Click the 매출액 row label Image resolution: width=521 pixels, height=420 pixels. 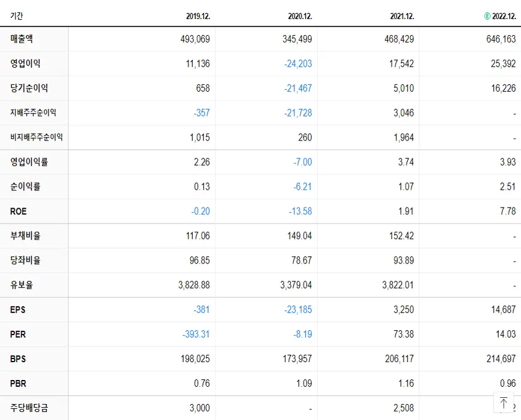pos(22,39)
